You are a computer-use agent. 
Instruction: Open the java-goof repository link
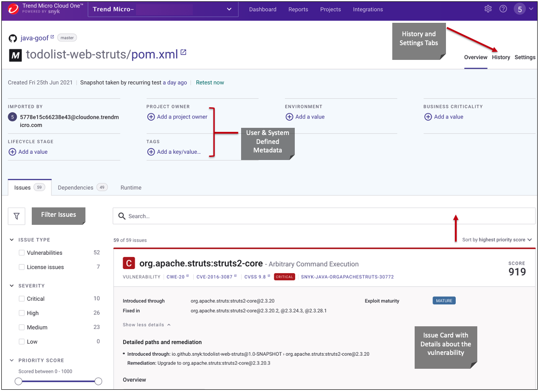tap(34, 38)
